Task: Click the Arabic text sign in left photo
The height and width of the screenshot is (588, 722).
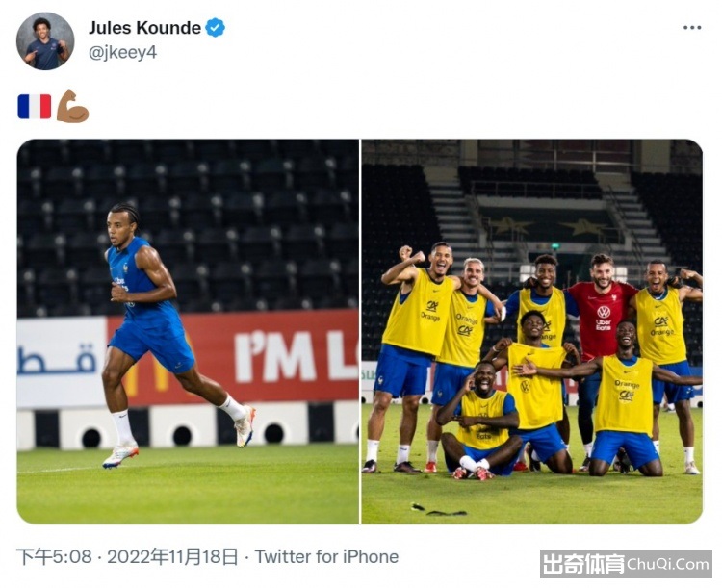Action: (x=58, y=361)
